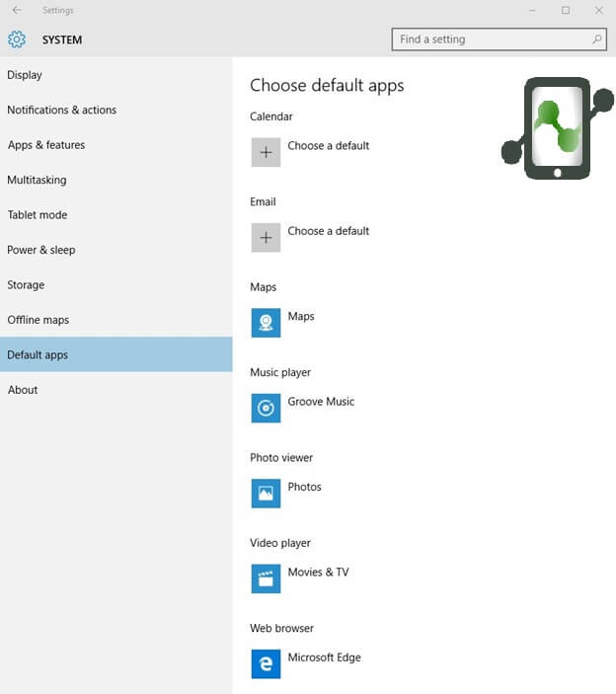Select Power & sleep

(115, 250)
